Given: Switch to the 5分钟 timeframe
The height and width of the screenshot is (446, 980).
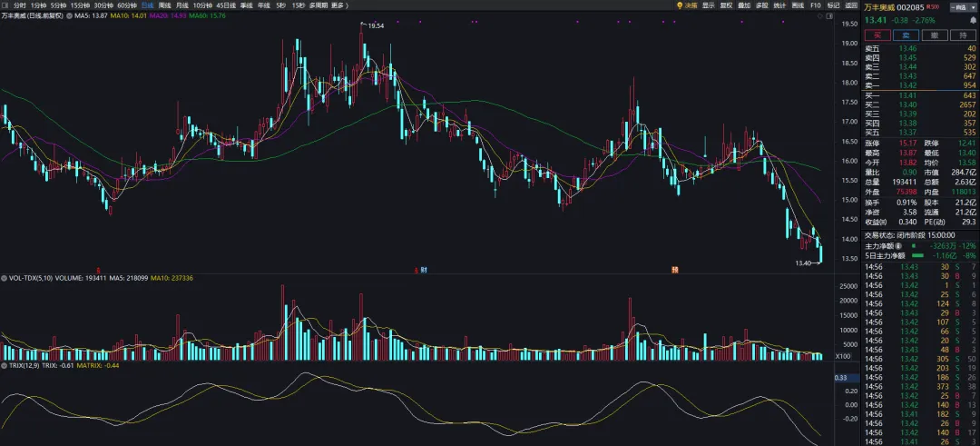Looking at the screenshot, I should click(59, 5).
